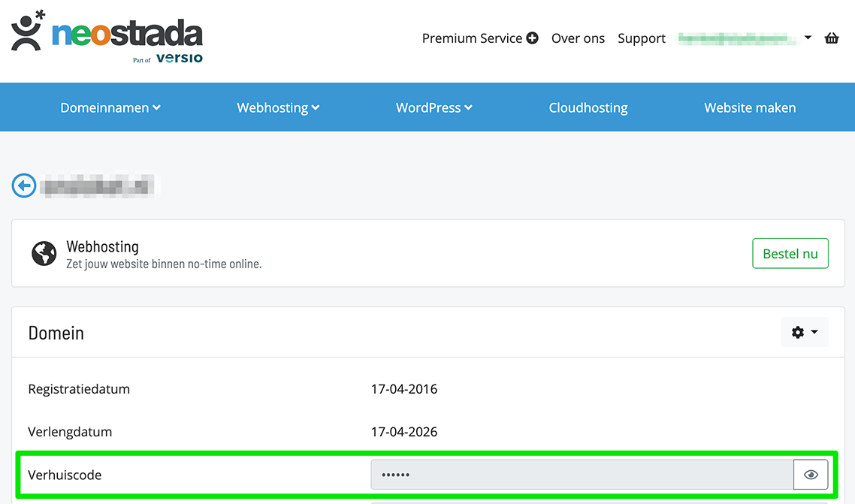Click inside the Verhuiscode field
The image size is (855, 504).
[x=582, y=475]
